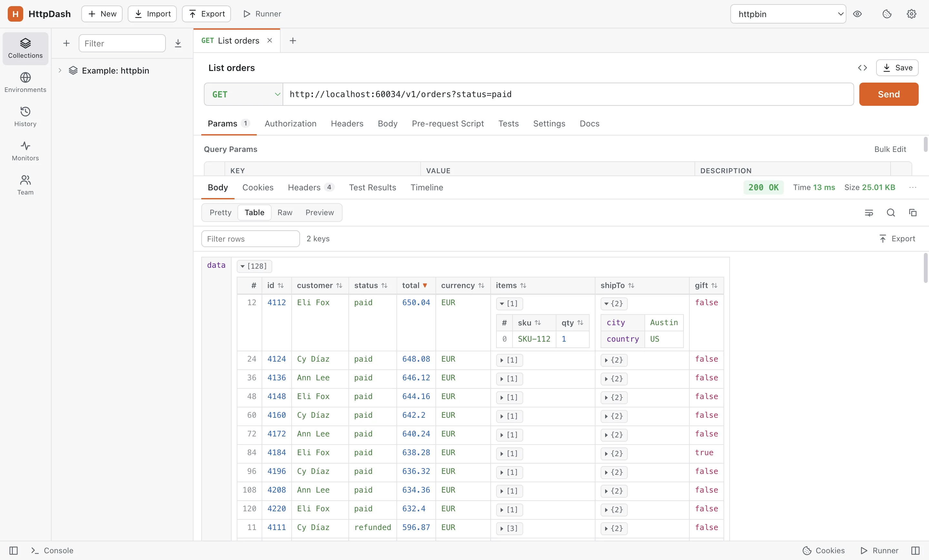The height and width of the screenshot is (560, 929).
Task: Collapse the data [128] array
Action: click(254, 266)
